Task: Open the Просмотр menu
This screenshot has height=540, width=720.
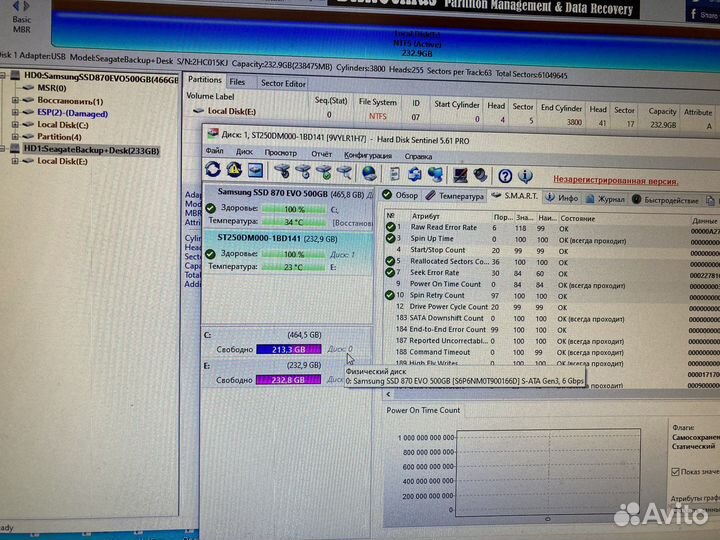Action: pos(281,153)
